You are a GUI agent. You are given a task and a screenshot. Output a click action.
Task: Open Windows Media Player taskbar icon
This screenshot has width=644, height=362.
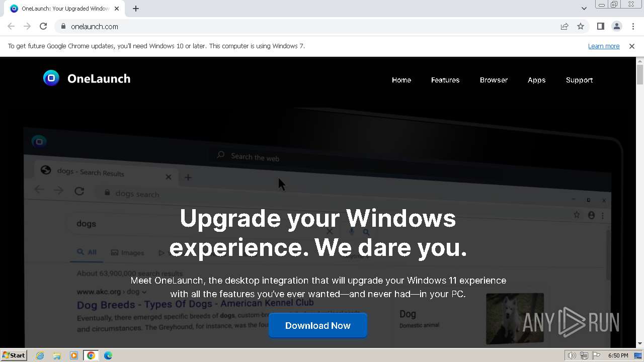point(74,355)
